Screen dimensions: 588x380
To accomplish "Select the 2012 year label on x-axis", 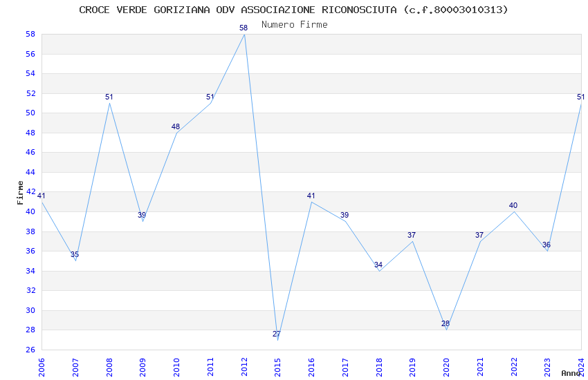I will pos(244,367).
